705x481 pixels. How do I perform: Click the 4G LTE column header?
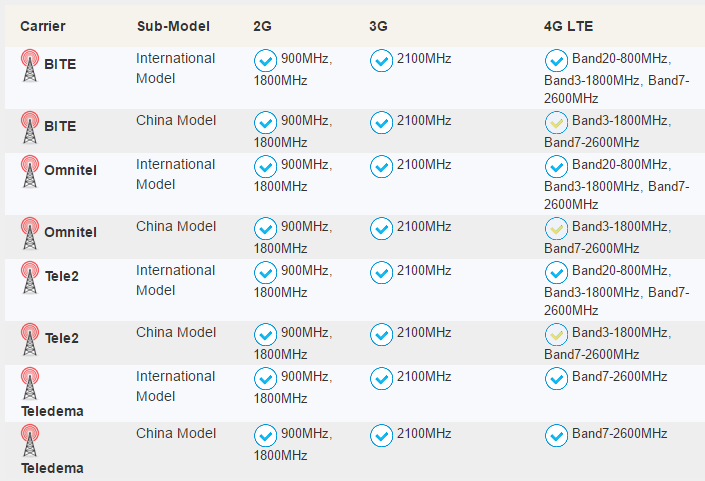point(568,26)
